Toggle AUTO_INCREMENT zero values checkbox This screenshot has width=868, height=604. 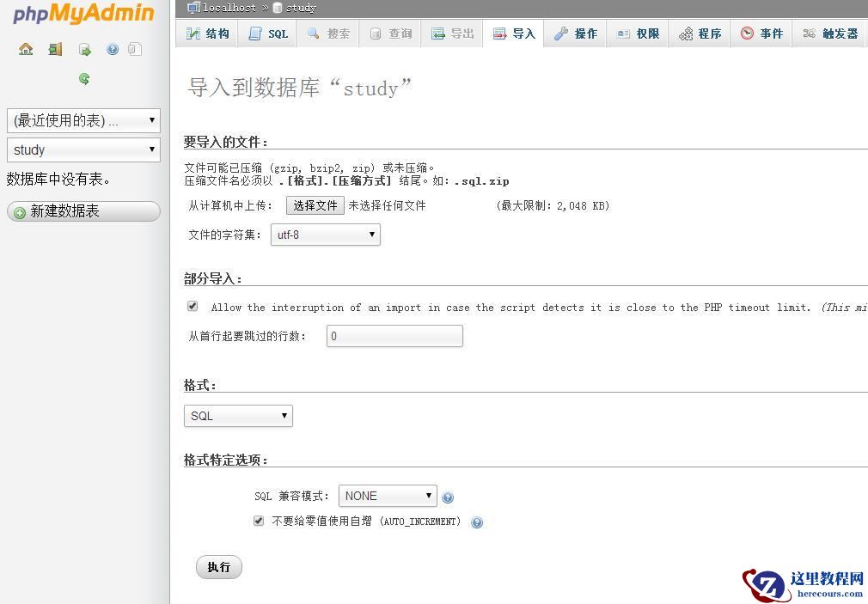click(259, 521)
